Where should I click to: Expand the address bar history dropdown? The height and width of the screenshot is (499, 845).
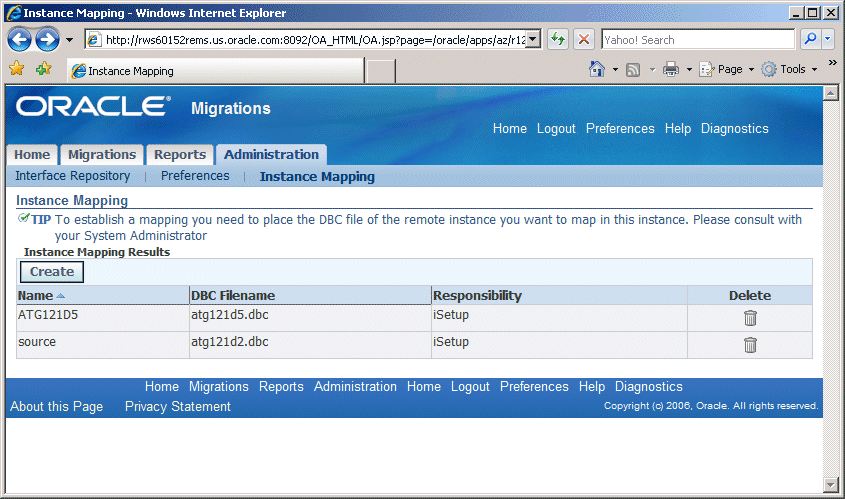[x=533, y=39]
